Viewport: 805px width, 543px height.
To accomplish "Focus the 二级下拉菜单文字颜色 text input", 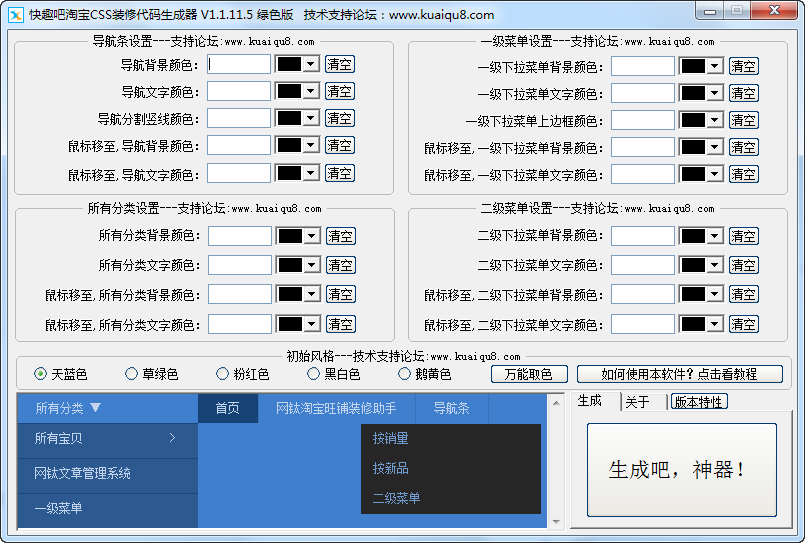I will 643,265.
